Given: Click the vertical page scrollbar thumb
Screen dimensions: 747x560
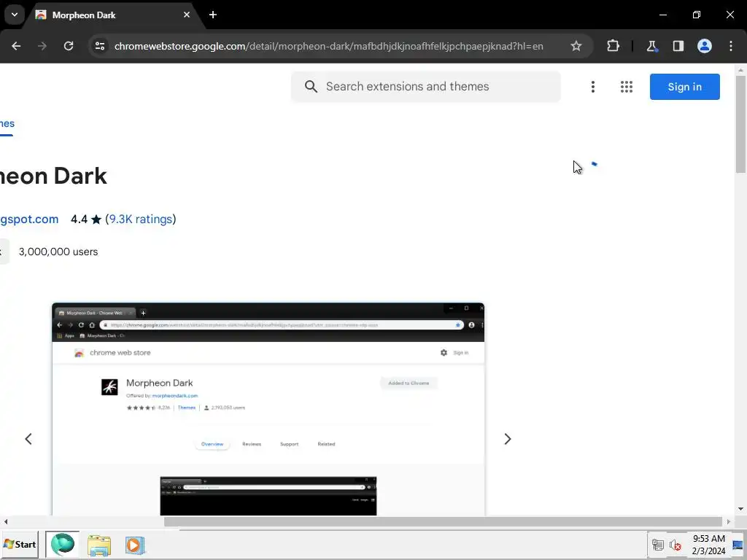Looking at the screenshot, I should pos(741,124).
